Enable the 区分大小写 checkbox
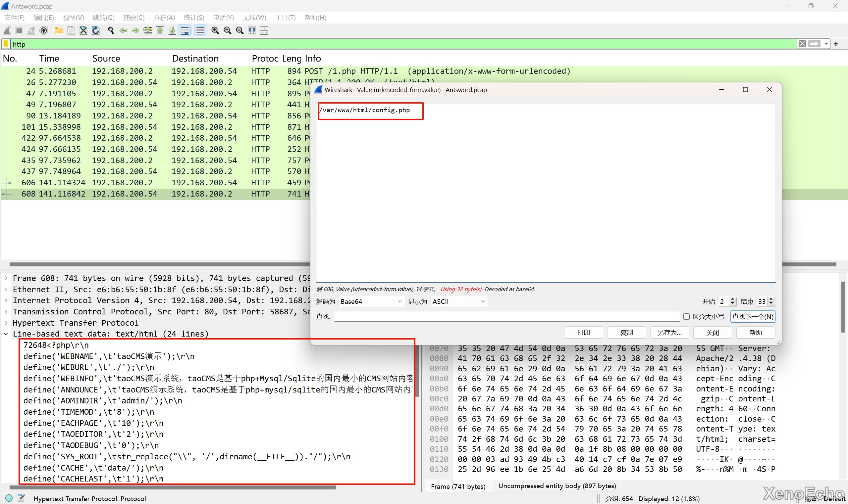Screen dimensions: 848x504 [686, 316]
